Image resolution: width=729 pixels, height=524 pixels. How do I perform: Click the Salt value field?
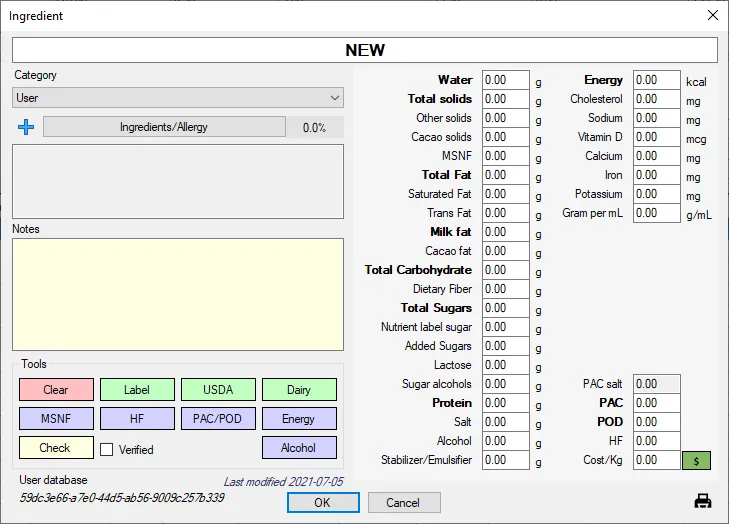coord(505,422)
